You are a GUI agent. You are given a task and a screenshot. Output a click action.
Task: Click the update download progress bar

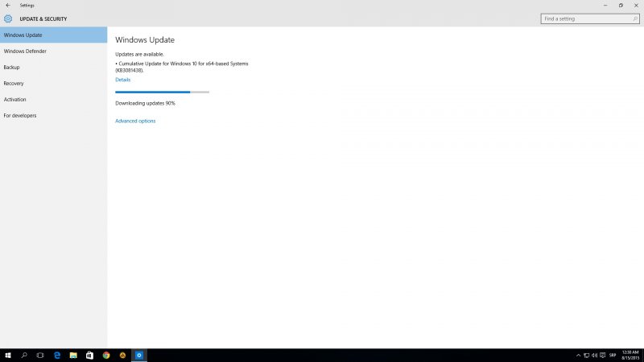163,92
